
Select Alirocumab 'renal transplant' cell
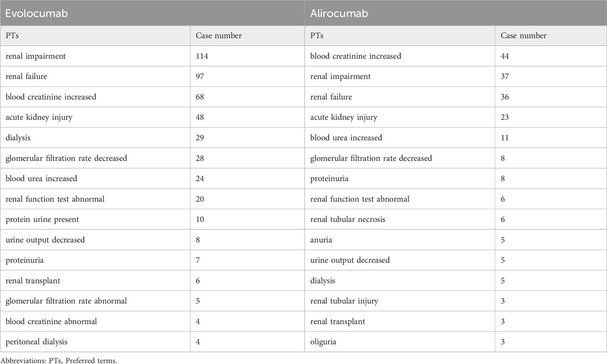point(400,322)
